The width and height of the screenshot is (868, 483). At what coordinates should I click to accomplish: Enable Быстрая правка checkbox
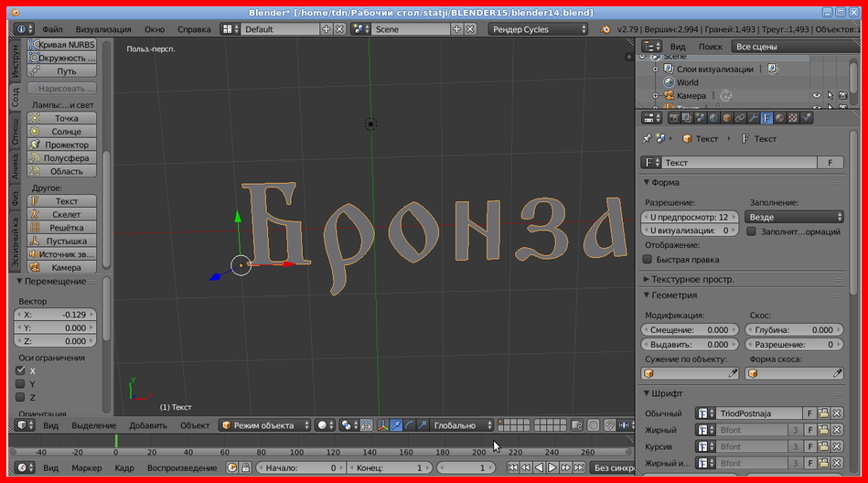[x=648, y=259]
